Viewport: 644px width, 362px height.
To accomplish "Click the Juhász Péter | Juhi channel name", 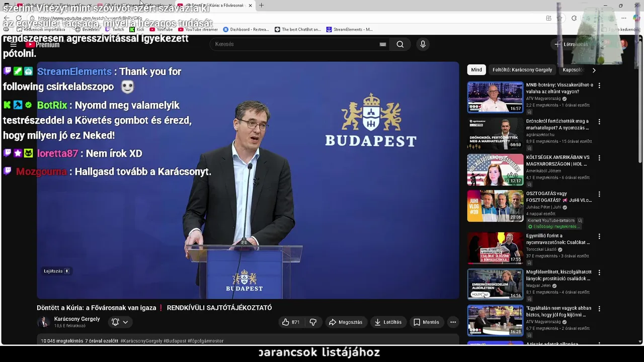I will pos(543,207).
